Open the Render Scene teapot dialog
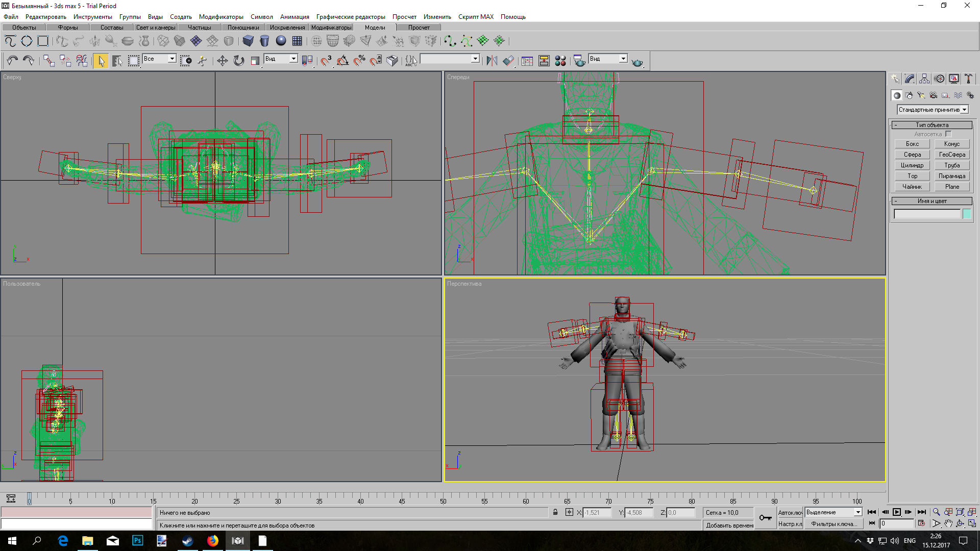 click(579, 61)
